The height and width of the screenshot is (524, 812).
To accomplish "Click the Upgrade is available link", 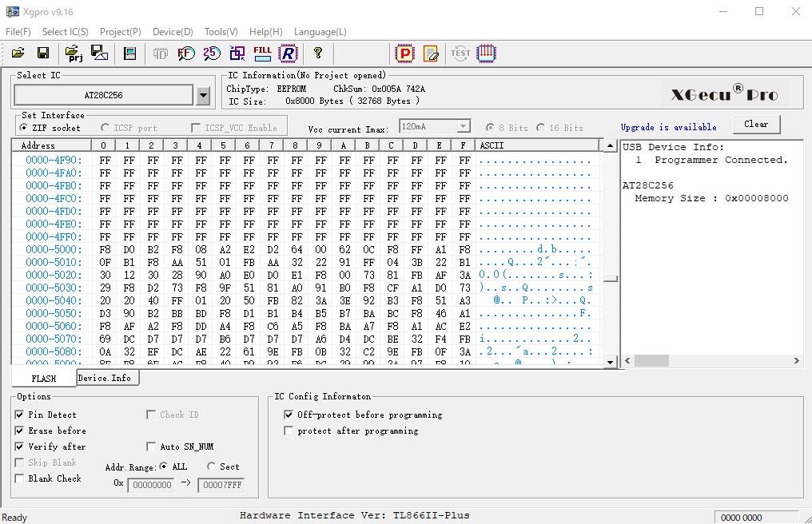I will tap(669, 127).
